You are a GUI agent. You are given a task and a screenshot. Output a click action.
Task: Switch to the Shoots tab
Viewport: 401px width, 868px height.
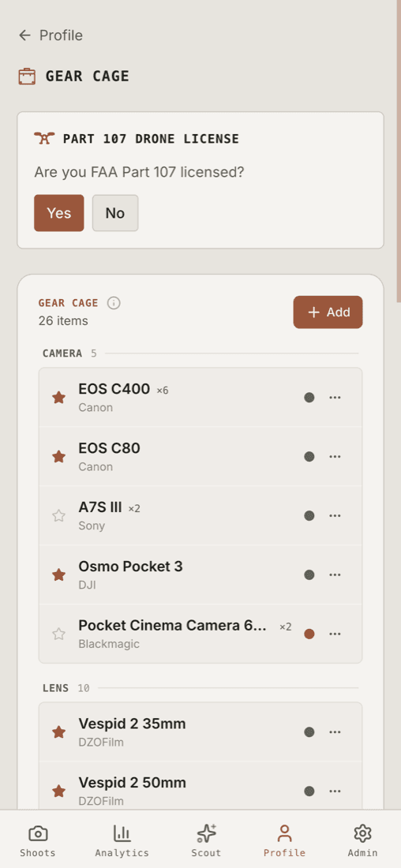(38, 840)
